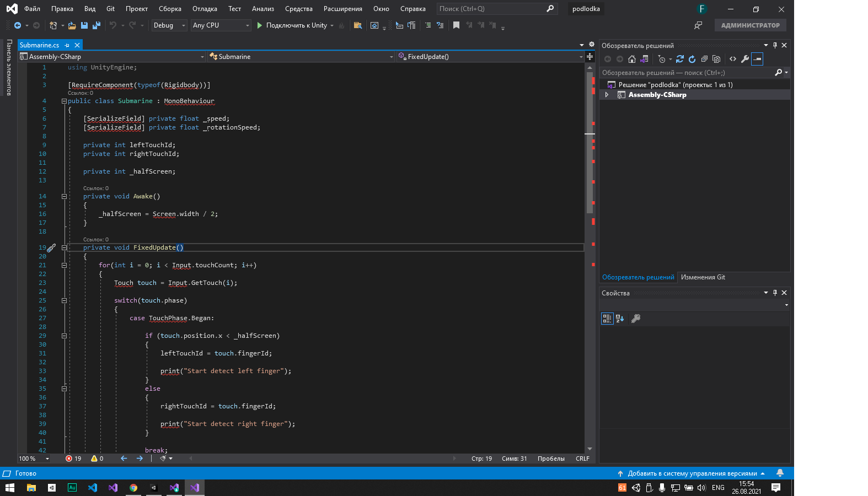Collapse the FixedUpdate method outline at line 19
The width and height of the screenshot is (868, 496).
tap(64, 247)
